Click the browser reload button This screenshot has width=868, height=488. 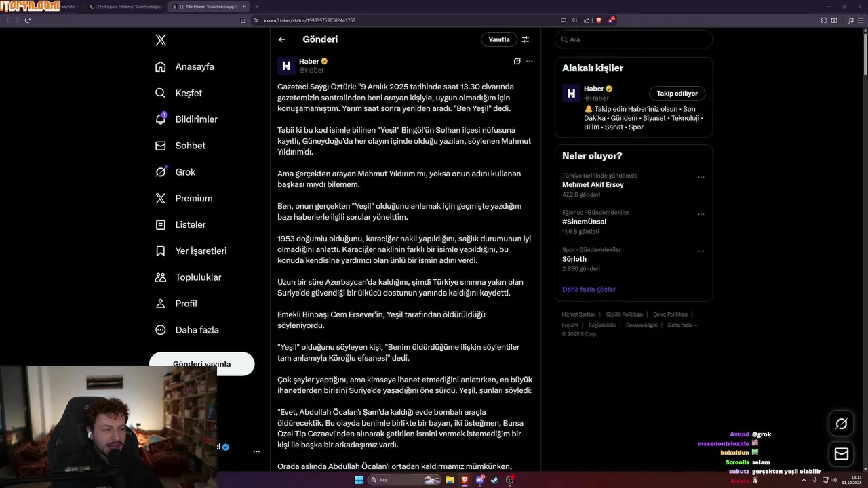click(28, 20)
